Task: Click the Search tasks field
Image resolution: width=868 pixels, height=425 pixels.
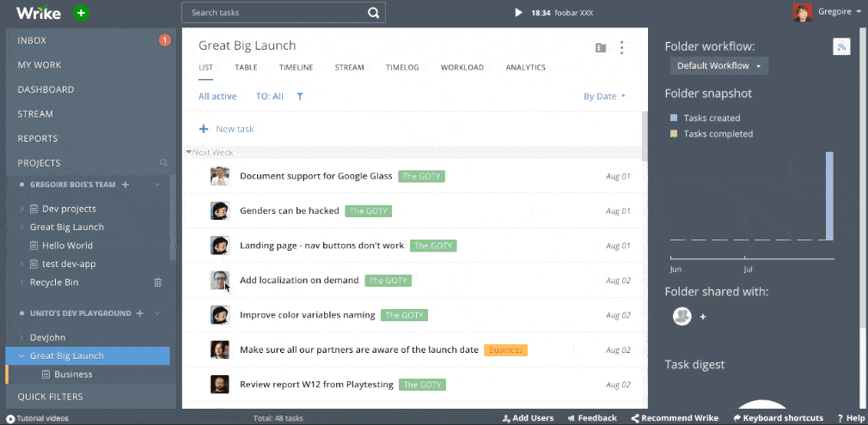Action: 284,12
